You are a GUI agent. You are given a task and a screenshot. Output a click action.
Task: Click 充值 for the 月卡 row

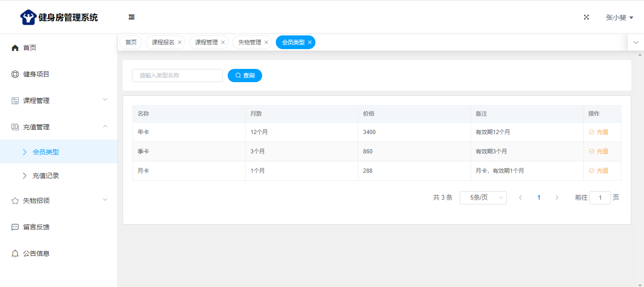(x=599, y=171)
